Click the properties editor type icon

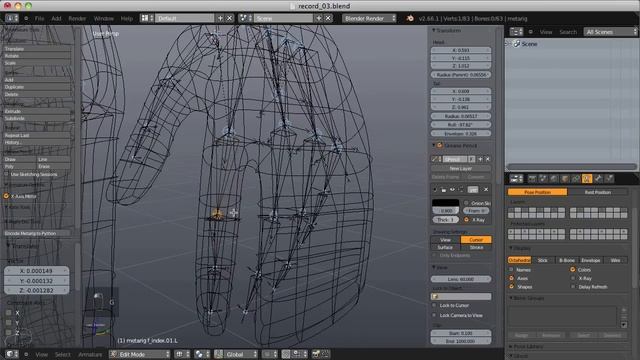coord(516,179)
